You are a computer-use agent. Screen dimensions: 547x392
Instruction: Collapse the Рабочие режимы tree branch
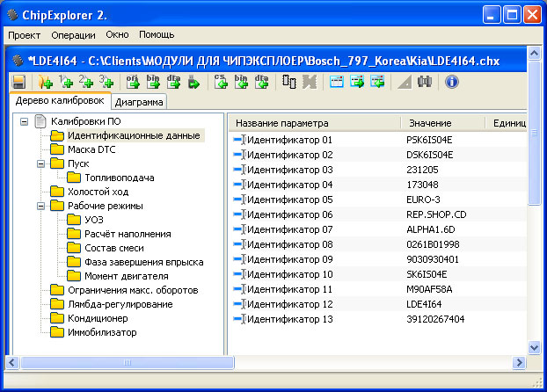click(40, 206)
